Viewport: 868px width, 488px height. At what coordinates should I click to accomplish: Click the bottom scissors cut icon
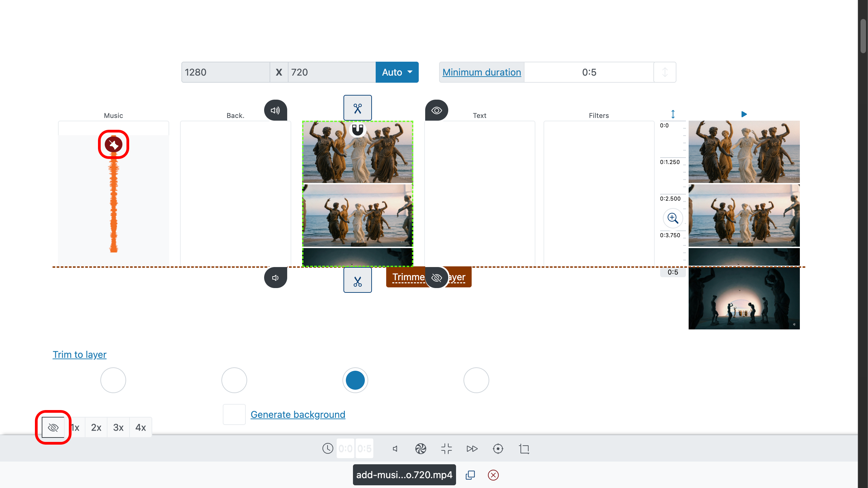357,281
